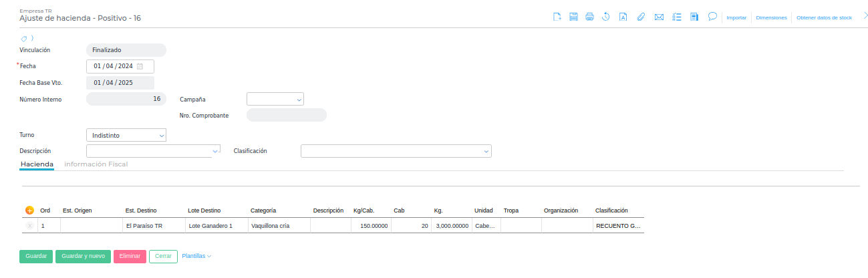Click the document with letter A icon
The image size is (868, 278).
pos(623,17)
